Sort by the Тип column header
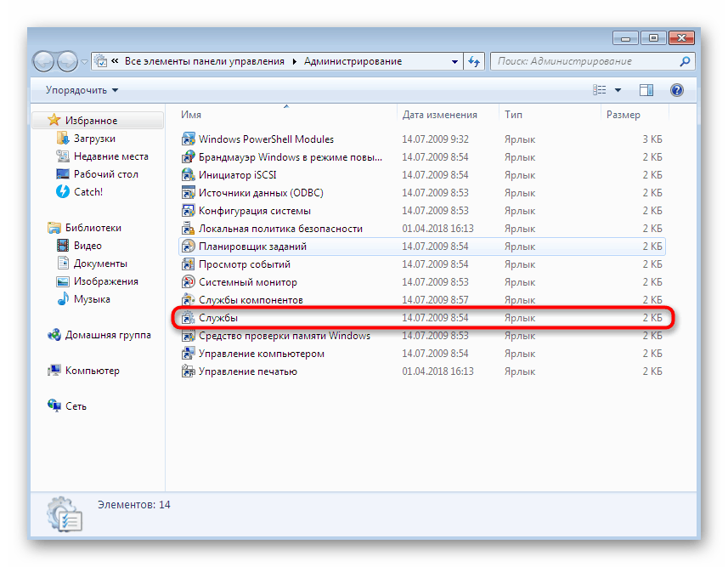The image size is (728, 567). [513, 115]
